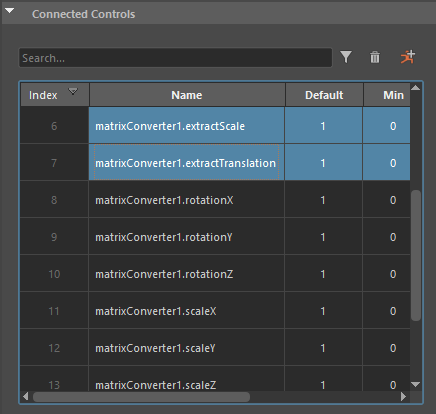
Task: Collapse the Connected Controls section
Action: pyautogui.click(x=10, y=11)
